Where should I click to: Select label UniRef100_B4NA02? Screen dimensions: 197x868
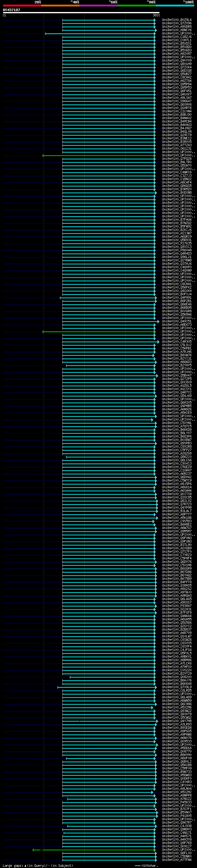point(176,118)
